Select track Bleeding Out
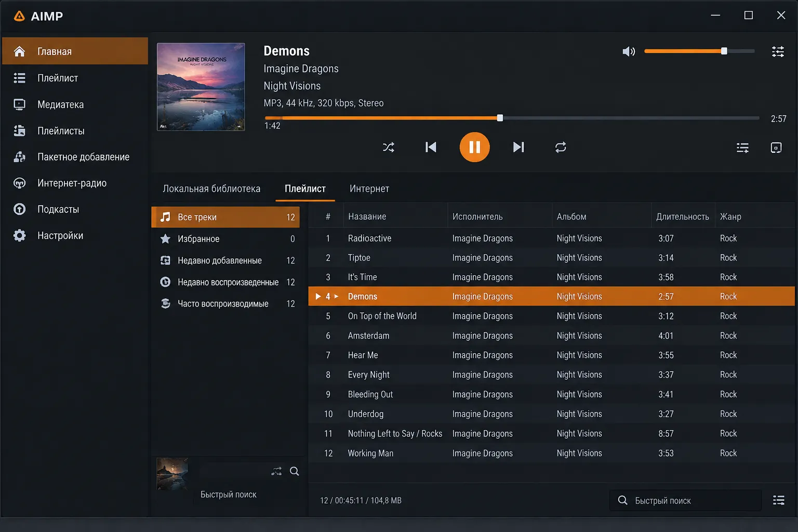This screenshot has width=798, height=532. point(552,394)
